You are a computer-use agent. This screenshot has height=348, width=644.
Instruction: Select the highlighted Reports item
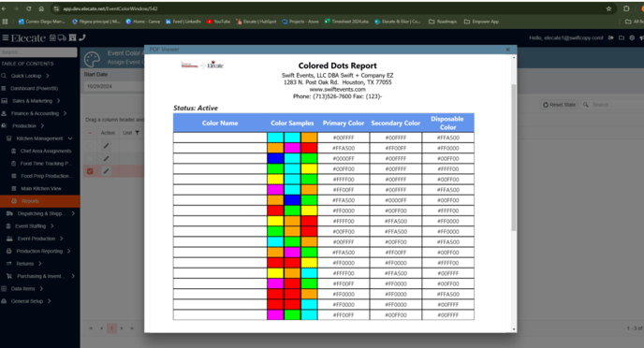[x=40, y=201]
